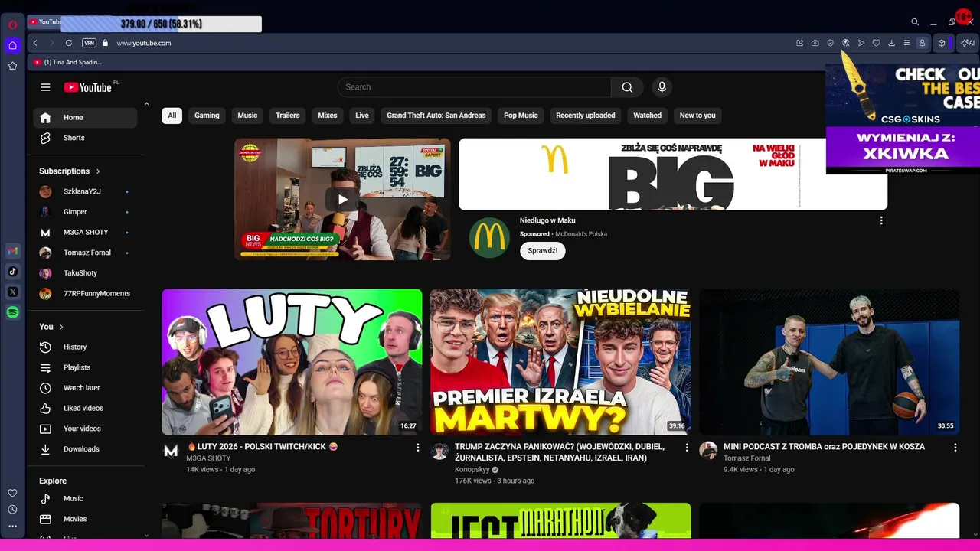
Task: Select the Grand Theft Auto: San Andreas chip
Action: pos(436,116)
